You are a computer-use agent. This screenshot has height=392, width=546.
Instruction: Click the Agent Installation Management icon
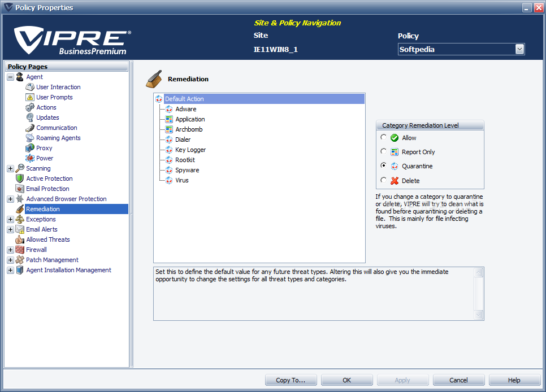[x=20, y=270]
